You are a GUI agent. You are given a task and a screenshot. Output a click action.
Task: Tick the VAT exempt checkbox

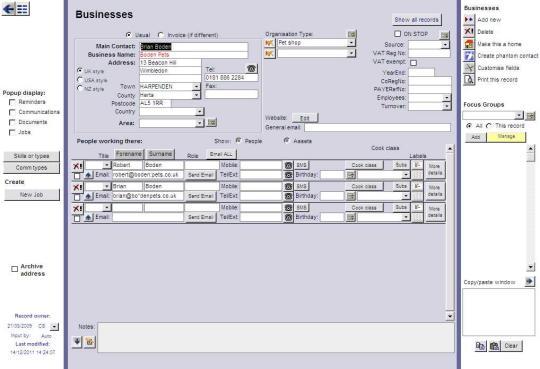tap(413, 63)
